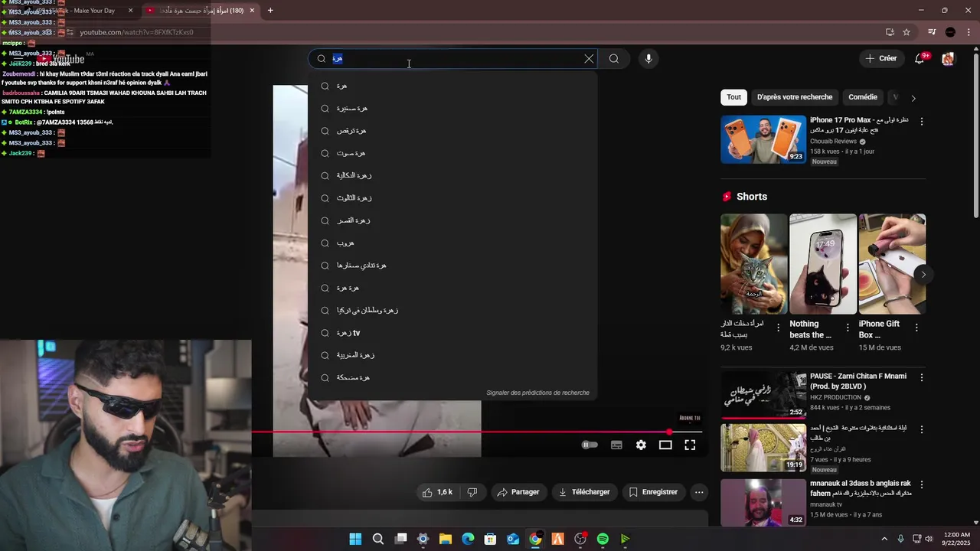The image size is (980, 551).
Task: Select the D'après votre recherche chip
Action: pyautogui.click(x=795, y=97)
